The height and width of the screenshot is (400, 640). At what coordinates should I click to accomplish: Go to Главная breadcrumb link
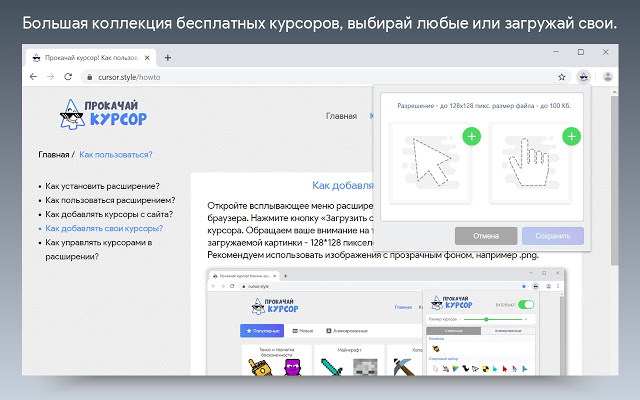pos(53,155)
